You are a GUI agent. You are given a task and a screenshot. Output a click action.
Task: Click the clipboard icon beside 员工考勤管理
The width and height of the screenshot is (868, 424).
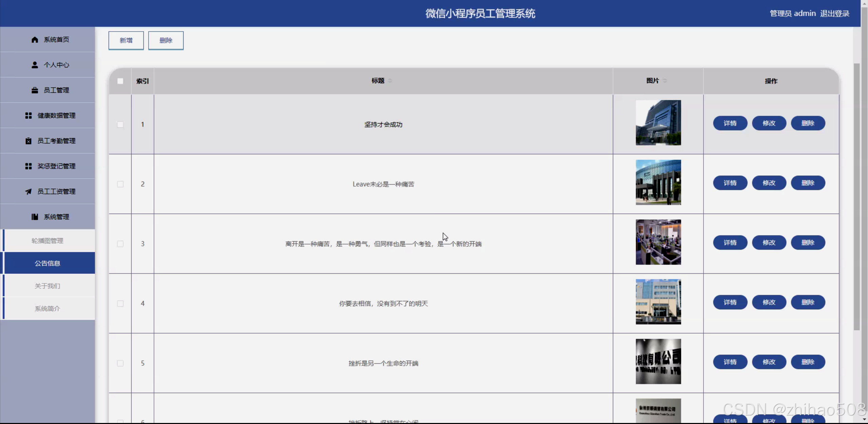(x=28, y=141)
